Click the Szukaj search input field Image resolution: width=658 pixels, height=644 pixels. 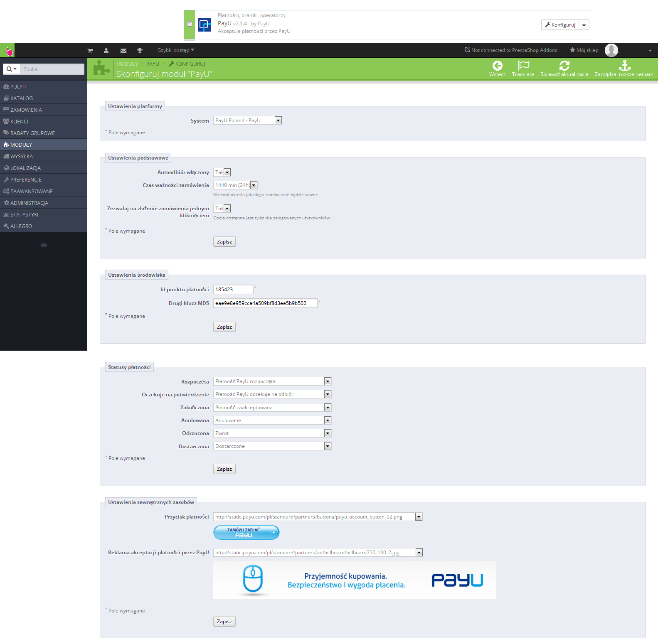(x=52, y=69)
